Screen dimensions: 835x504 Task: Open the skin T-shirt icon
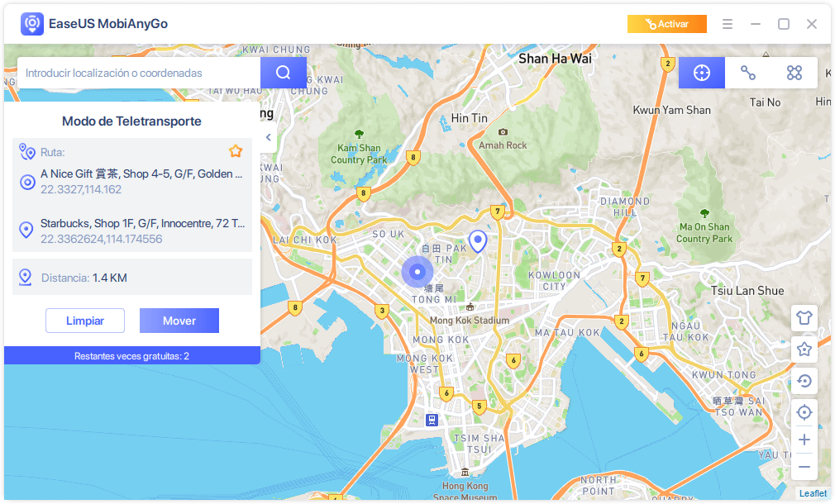804,318
